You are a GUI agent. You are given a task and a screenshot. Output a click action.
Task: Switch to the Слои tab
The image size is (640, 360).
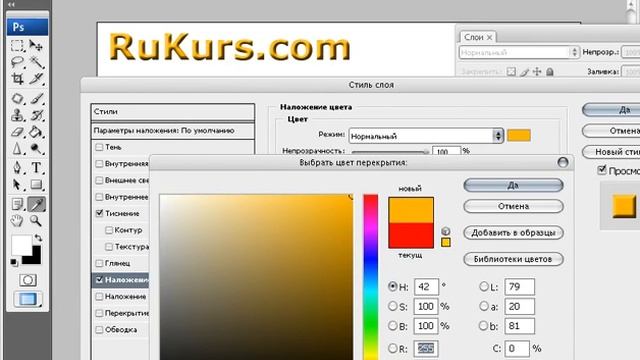click(x=473, y=37)
